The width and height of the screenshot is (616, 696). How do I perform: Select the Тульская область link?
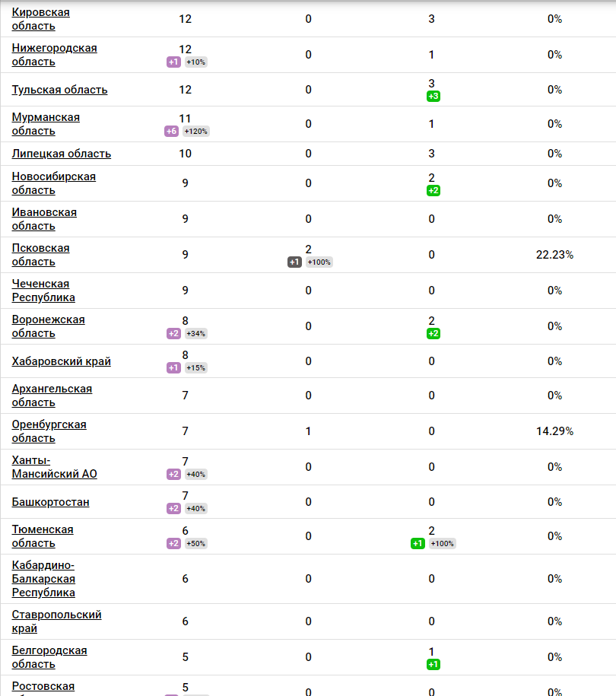[59, 89]
